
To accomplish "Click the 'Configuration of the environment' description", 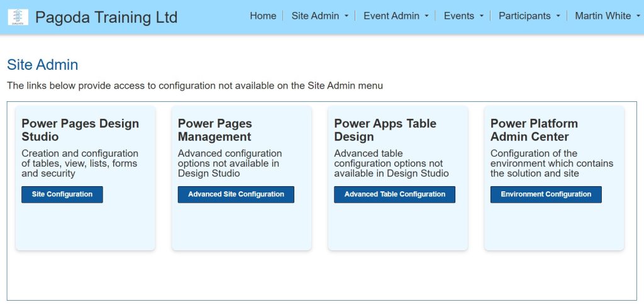I will pyautogui.click(x=552, y=164).
